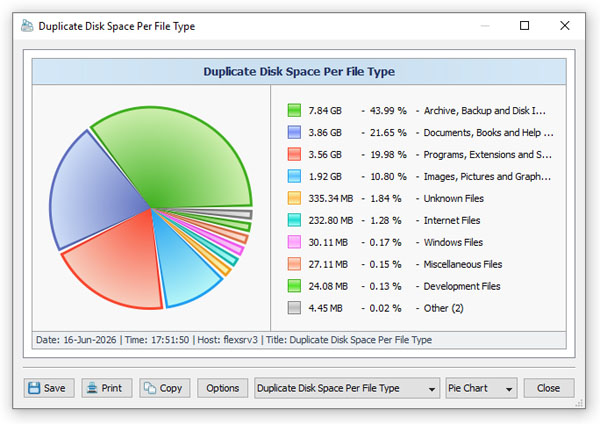The height and width of the screenshot is (424, 600).
Task: Click the app icon in the title bar
Action: point(27,26)
